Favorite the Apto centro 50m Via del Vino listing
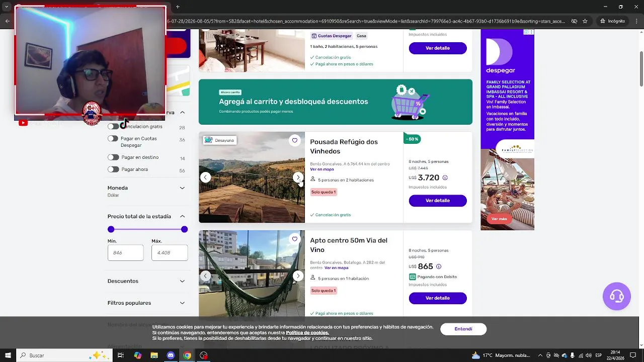Viewport: 644px width, 362px height. point(295,239)
